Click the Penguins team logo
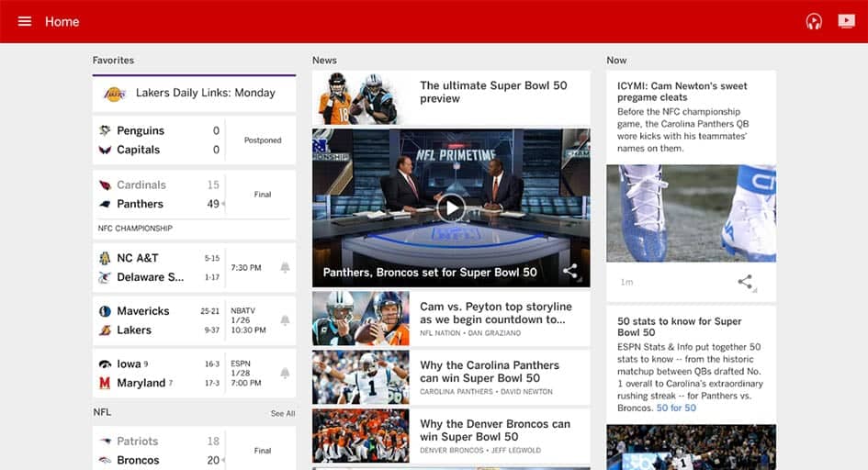The width and height of the screenshot is (868, 470). [x=105, y=130]
